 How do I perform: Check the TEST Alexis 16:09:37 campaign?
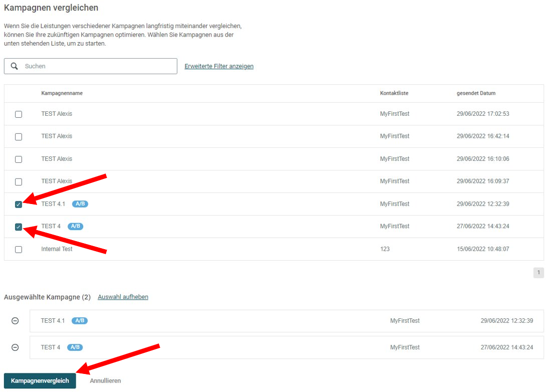[x=19, y=181]
